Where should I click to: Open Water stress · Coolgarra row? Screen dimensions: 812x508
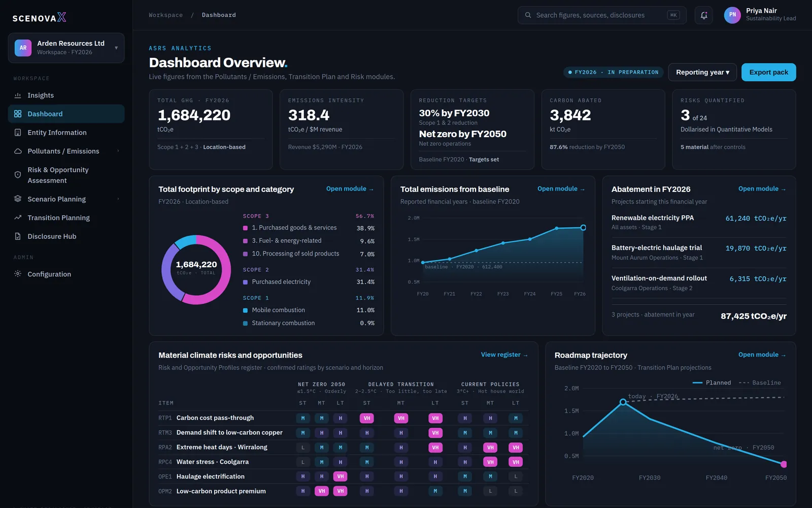[x=343, y=462]
